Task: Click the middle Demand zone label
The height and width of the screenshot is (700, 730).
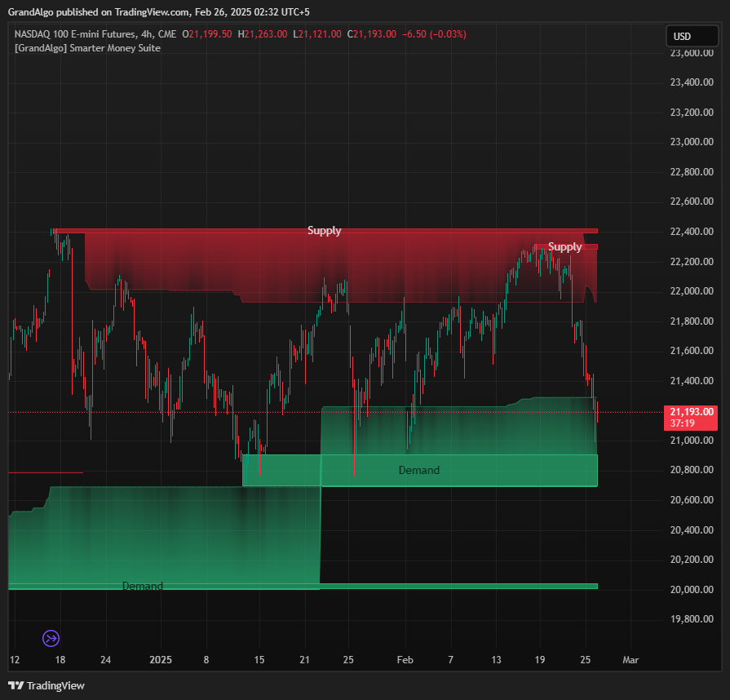Action: point(419,471)
